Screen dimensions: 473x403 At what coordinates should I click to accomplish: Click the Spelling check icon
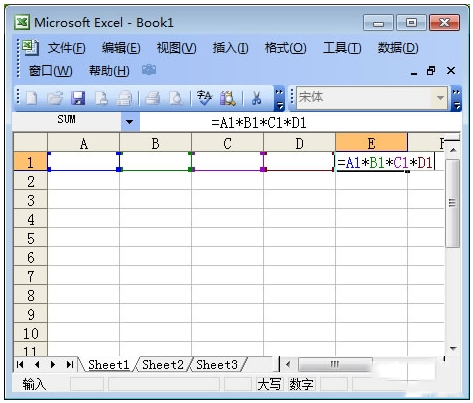(x=204, y=98)
